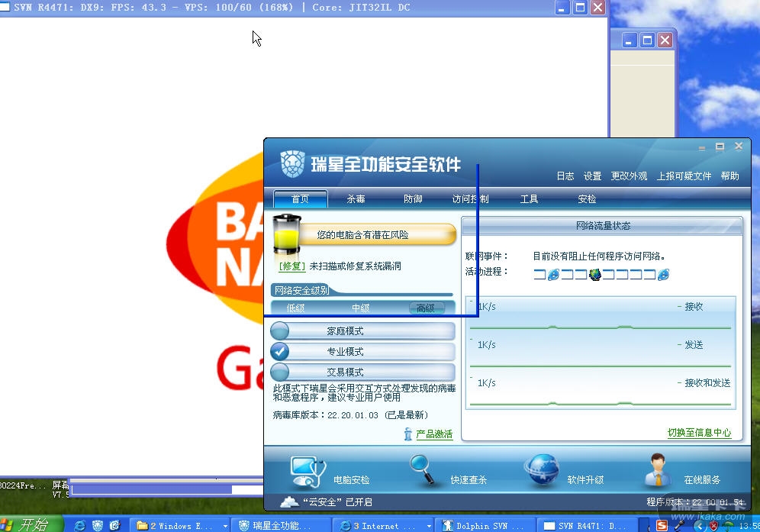Click the 程序版本 22.00.01.54 text
760x532 pixels.
tap(694, 502)
